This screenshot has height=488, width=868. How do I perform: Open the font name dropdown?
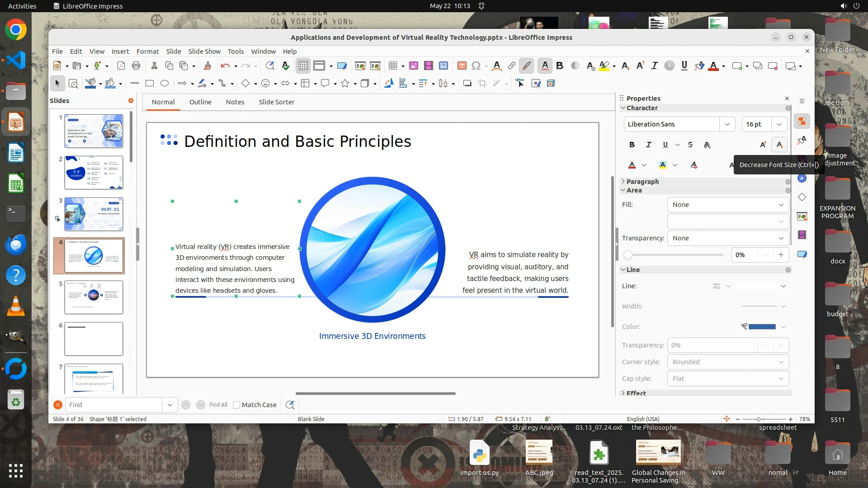tap(727, 124)
